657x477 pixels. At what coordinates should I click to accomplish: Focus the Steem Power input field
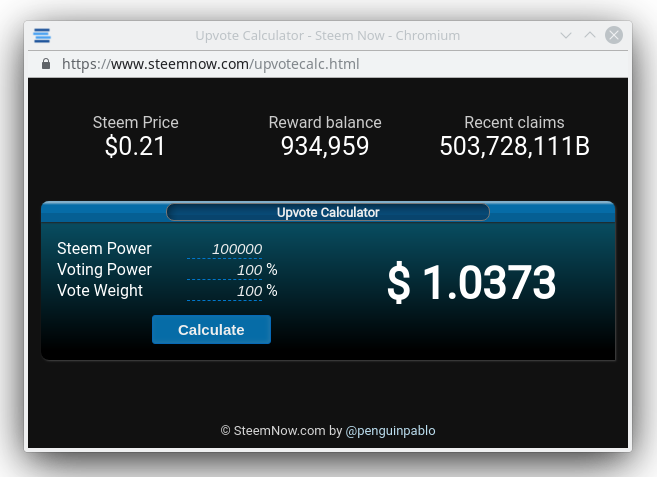[225, 249]
